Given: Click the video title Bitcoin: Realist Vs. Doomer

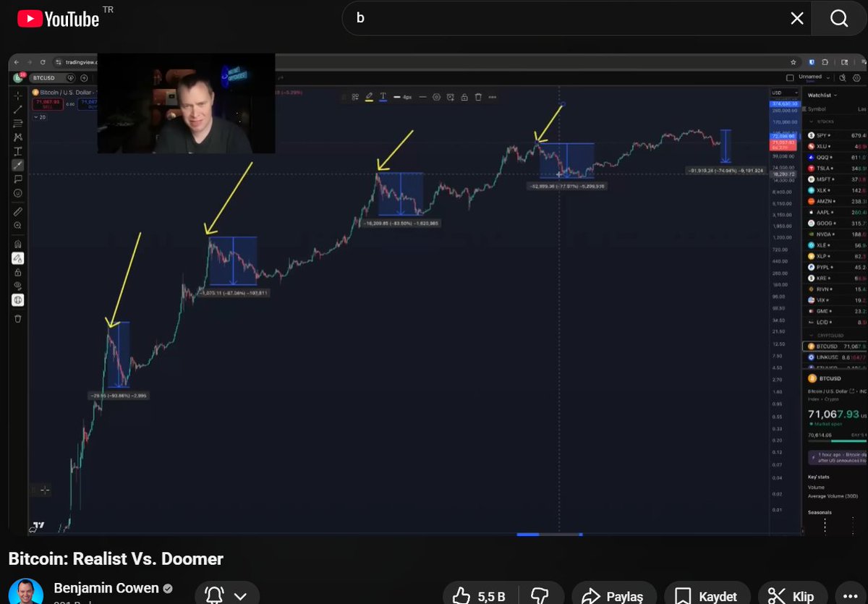Looking at the screenshot, I should point(116,559).
